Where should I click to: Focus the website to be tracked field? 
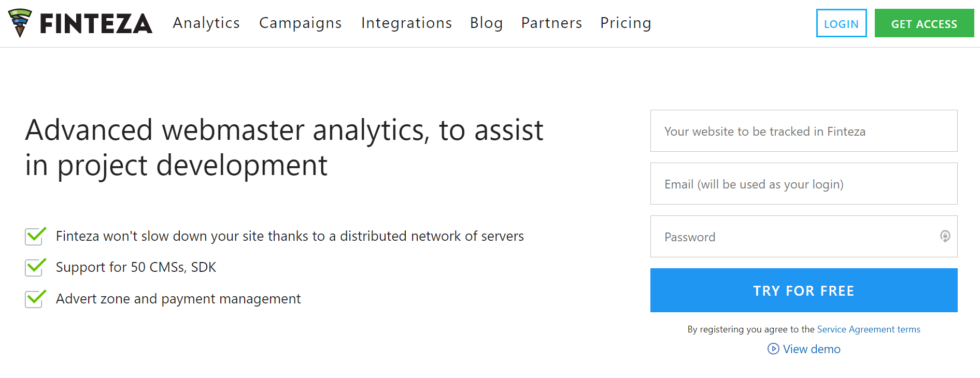tap(804, 131)
